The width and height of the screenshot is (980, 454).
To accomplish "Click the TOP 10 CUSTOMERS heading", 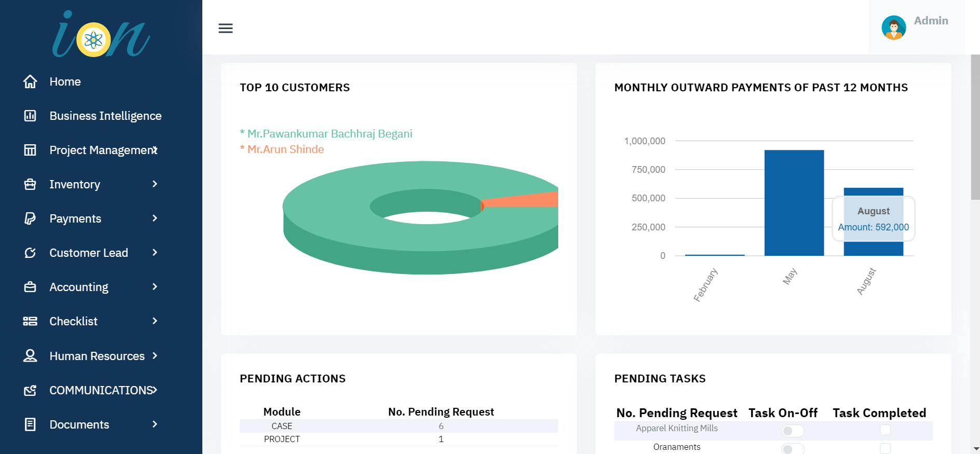I will (x=295, y=88).
